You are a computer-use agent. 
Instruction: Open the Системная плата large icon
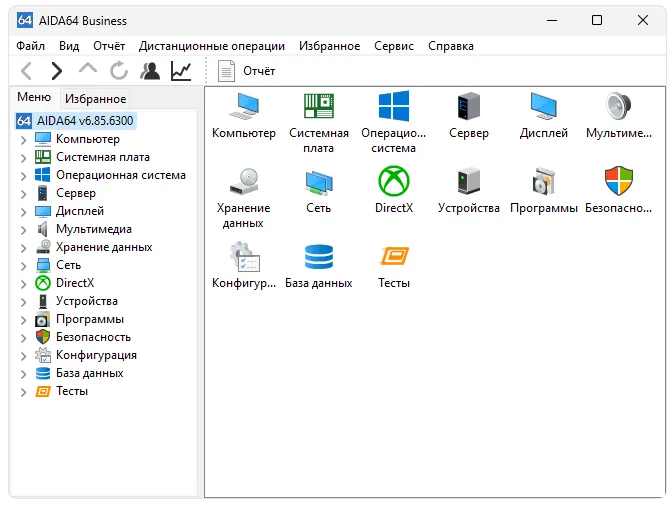[x=318, y=106]
